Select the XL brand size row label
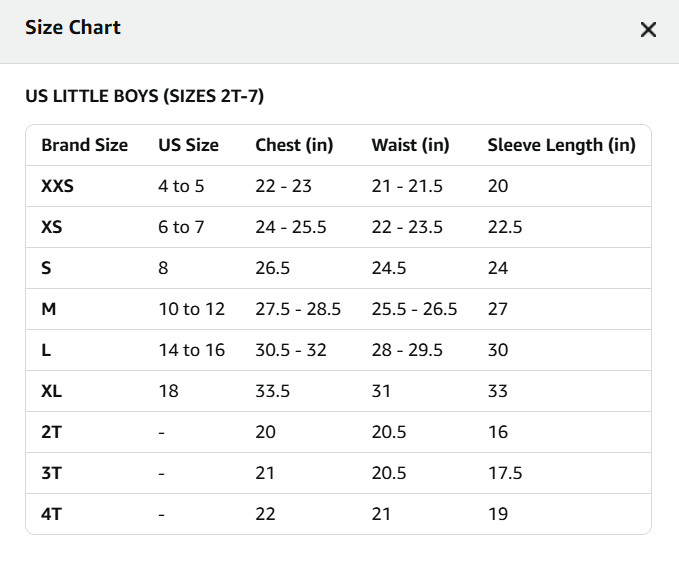The width and height of the screenshot is (679, 580). [x=51, y=391]
